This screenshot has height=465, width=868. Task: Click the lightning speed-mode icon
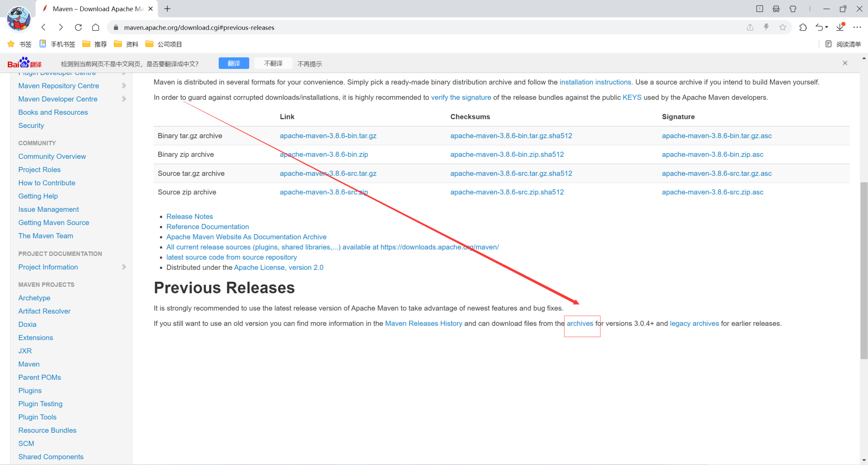click(x=766, y=27)
